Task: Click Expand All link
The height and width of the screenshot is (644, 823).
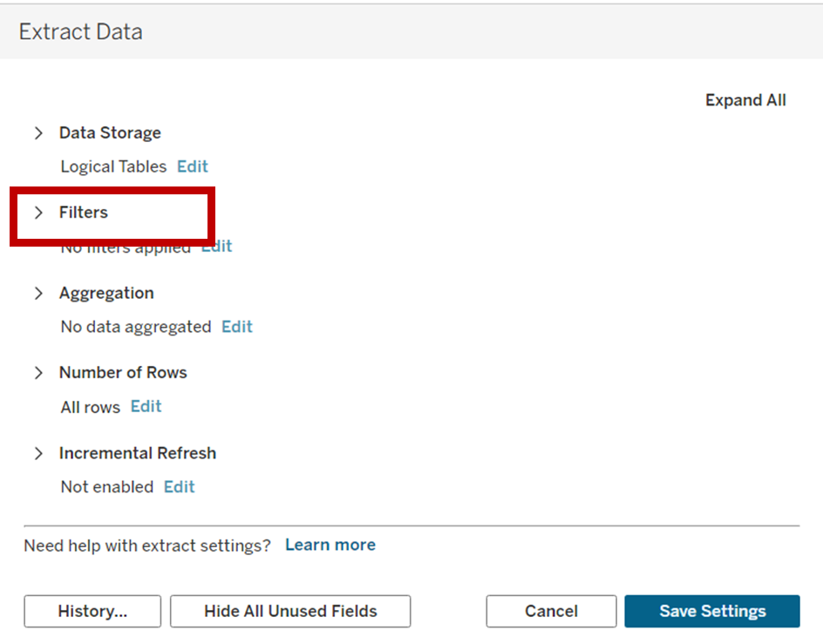Action: (x=745, y=100)
